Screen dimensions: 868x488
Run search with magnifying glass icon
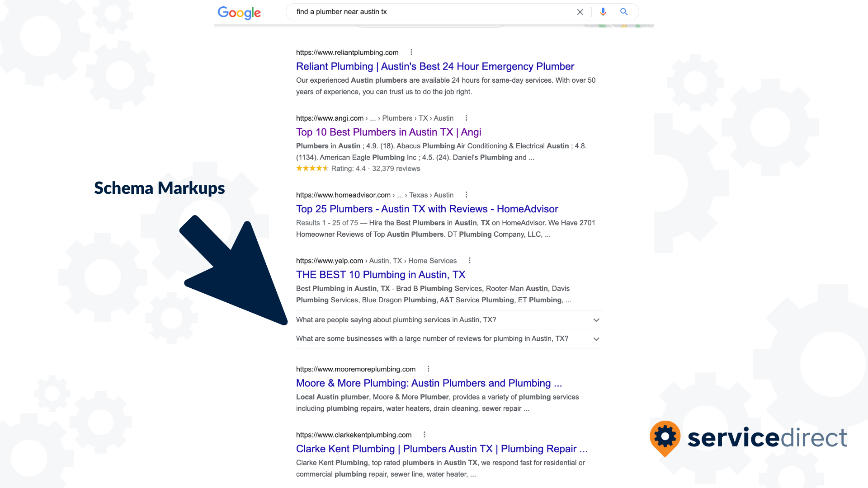point(624,12)
